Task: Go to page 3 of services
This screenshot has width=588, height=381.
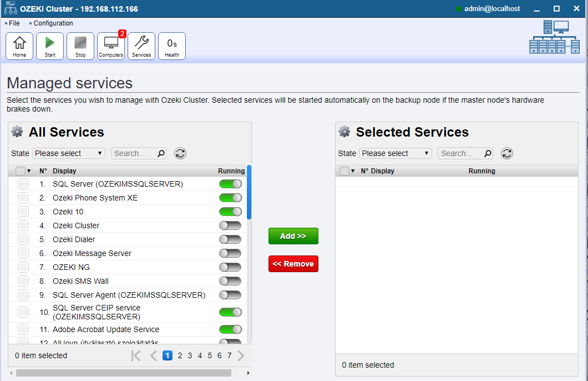Action: pos(190,355)
